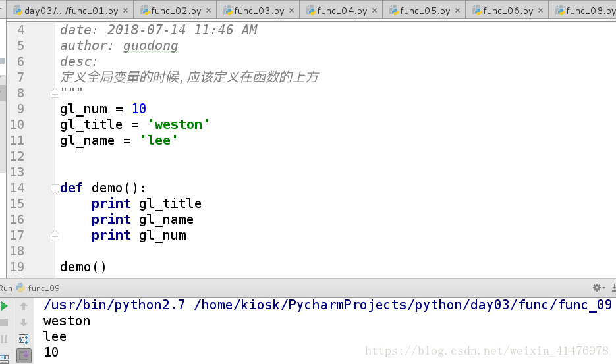This screenshot has height=364, width=616.
Task: Click fold end marker at line 17
Action: tap(55, 236)
